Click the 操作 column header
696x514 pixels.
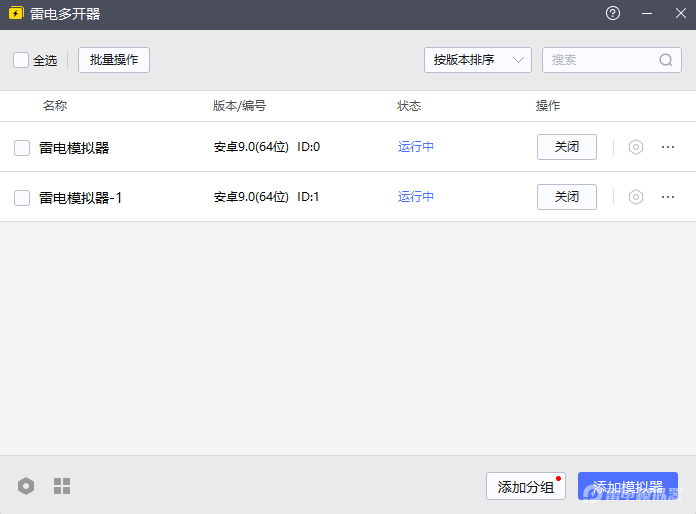pos(548,106)
